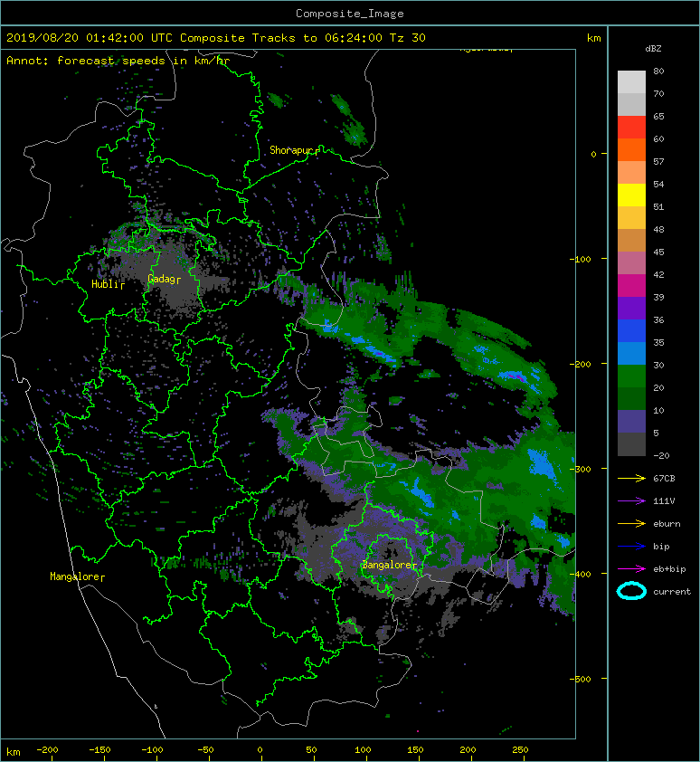Viewport: 700px width, 762px height.
Task: Click the eburn legend label
Action: click(667, 524)
